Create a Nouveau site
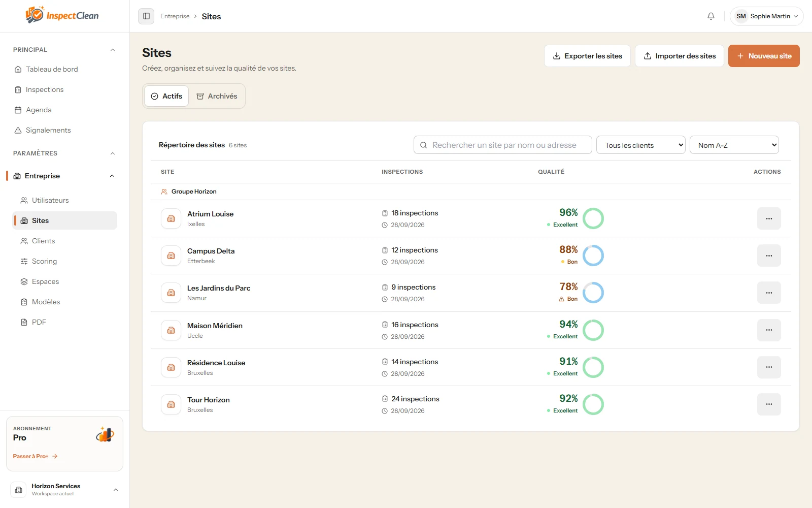Screen dimensions: 812x508 pyautogui.click(x=764, y=56)
